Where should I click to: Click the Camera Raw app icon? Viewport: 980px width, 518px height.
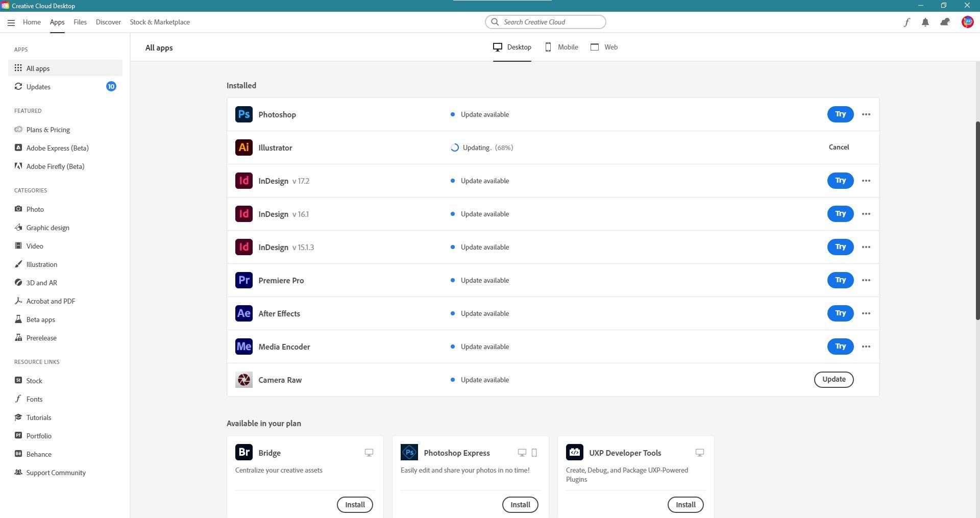click(x=244, y=380)
